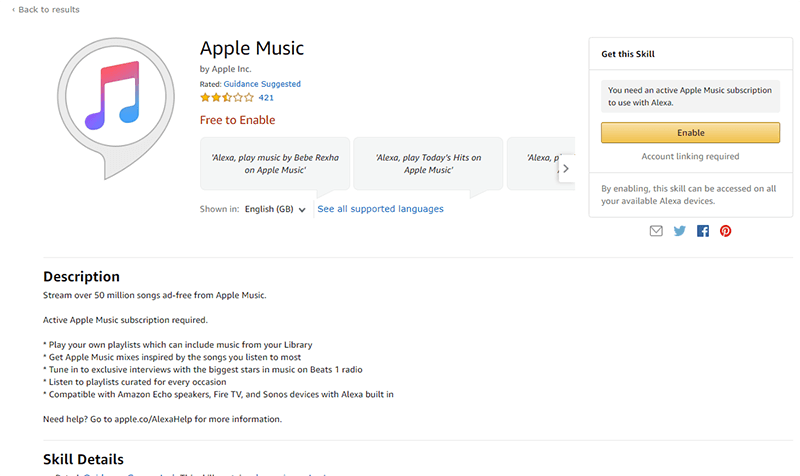Image resolution: width=800 pixels, height=476 pixels.
Task: Open See all supported languages link
Action: click(x=380, y=209)
